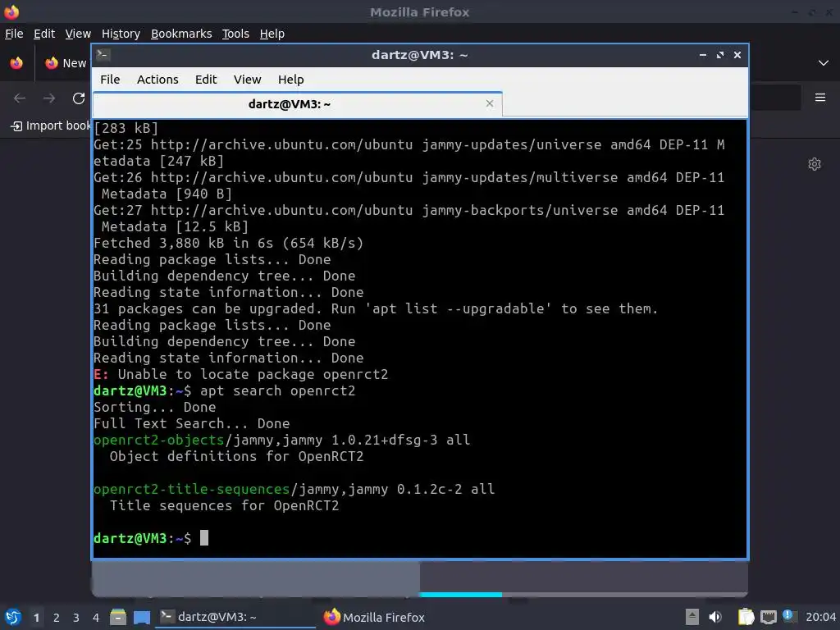
Task: Click the 20:04 clock
Action: 820,617
